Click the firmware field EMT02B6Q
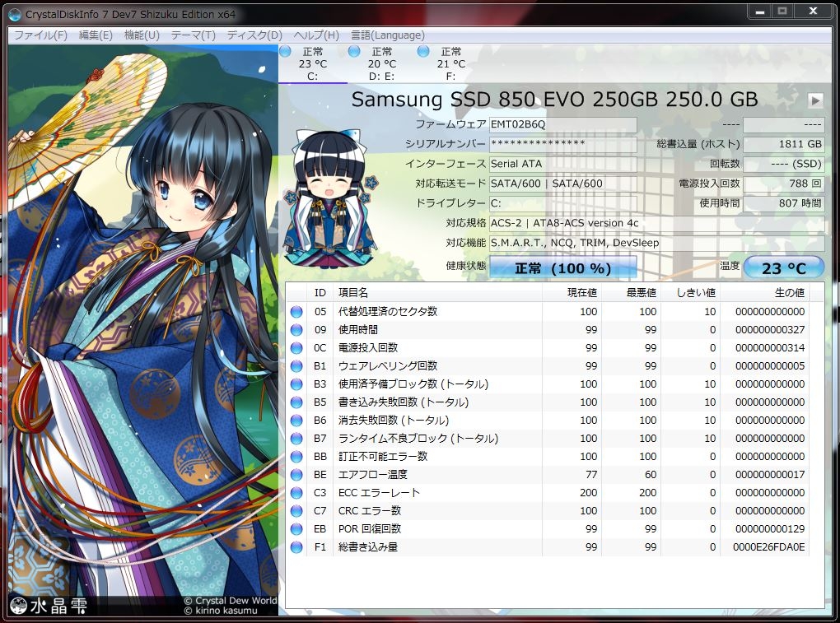The image size is (840, 623). 563,125
